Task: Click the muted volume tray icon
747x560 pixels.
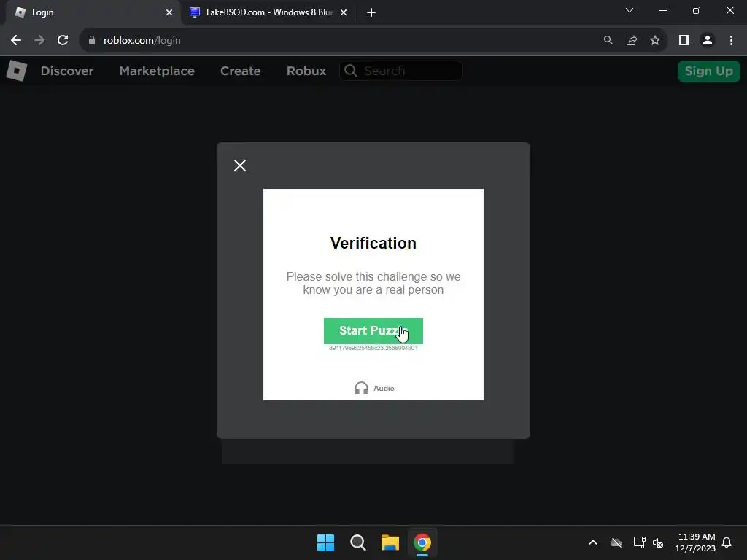Action: (659, 542)
